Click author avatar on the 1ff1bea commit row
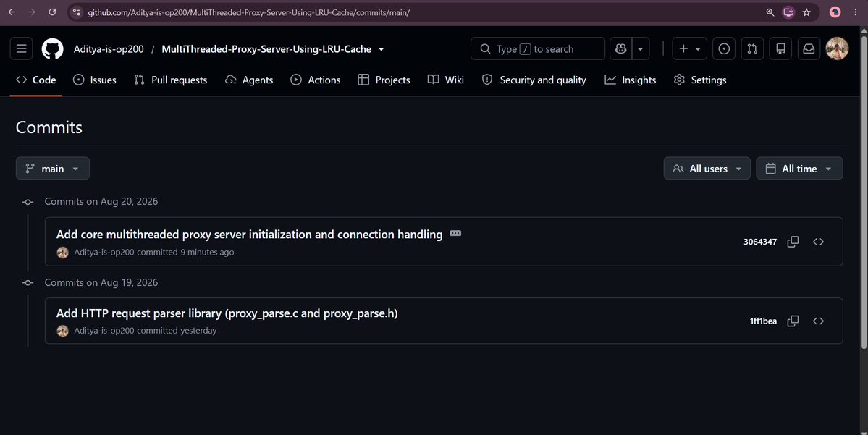This screenshot has width=868, height=435. point(62,331)
